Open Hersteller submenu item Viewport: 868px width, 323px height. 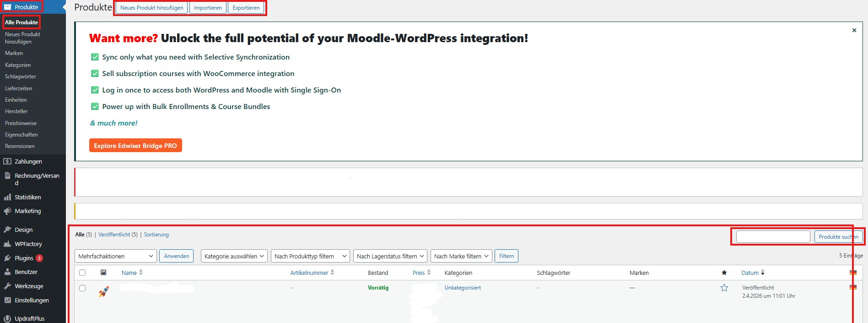pyautogui.click(x=16, y=111)
